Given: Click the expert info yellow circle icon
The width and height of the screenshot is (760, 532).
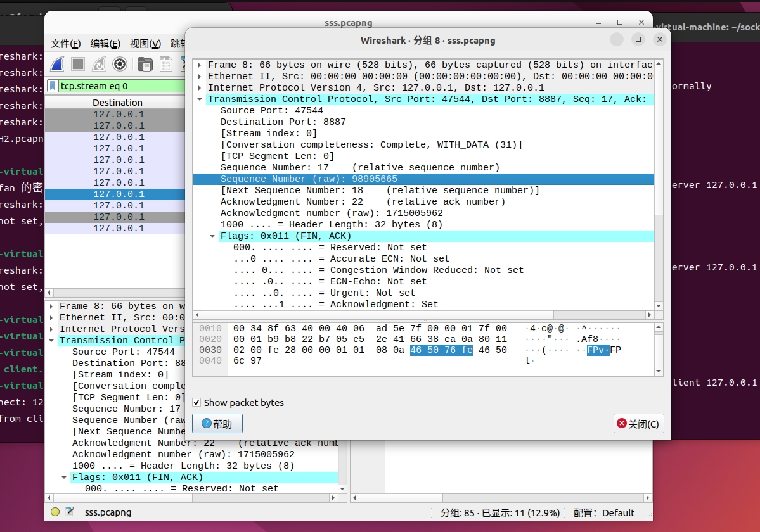Looking at the screenshot, I should click(x=55, y=512).
